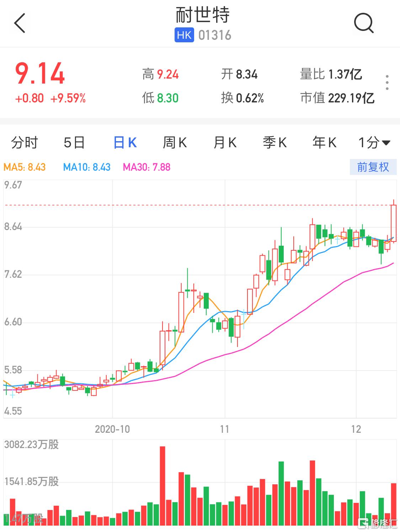Tap the low value 8.30
This screenshot has width=400, height=532.
pos(168,98)
